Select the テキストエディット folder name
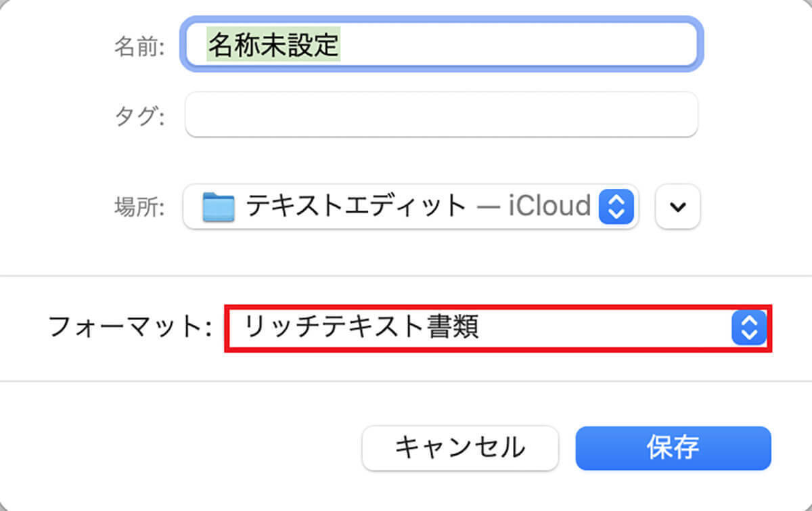 click(x=357, y=206)
